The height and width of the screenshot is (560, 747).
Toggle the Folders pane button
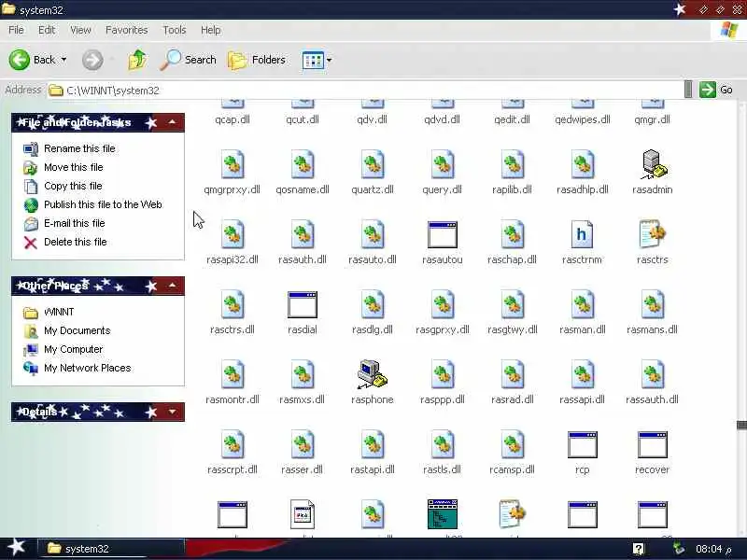[257, 60]
